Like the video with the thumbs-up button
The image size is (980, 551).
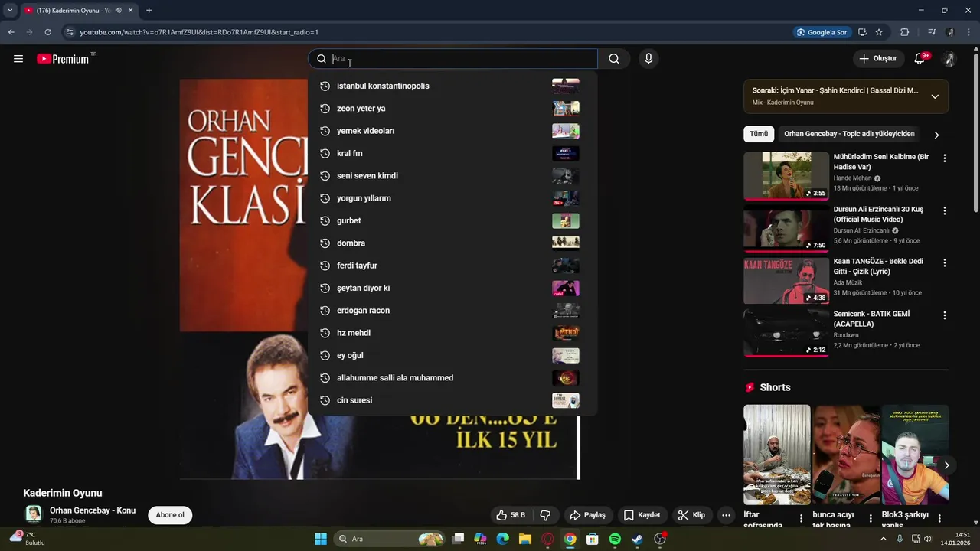point(511,515)
